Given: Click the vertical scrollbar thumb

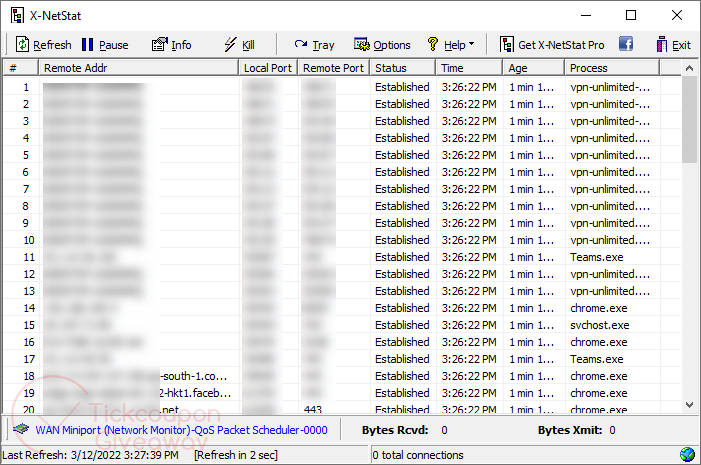Looking at the screenshot, I should pos(689,119).
